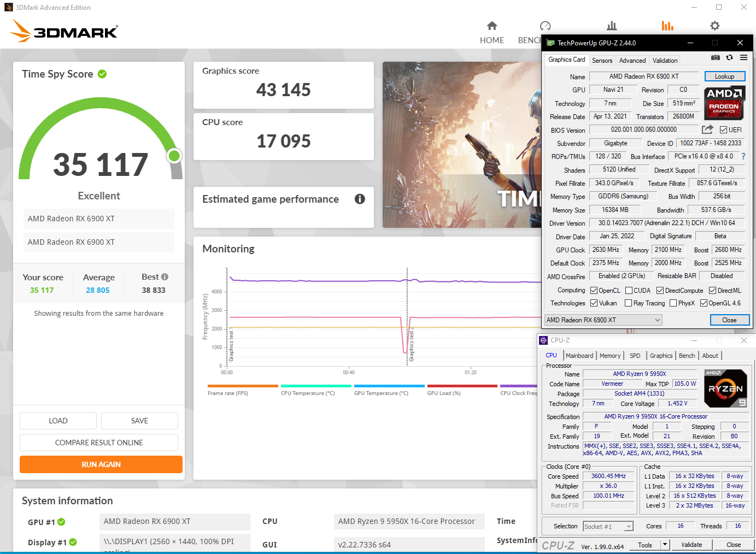Click the BIOS Version export arrow icon
The width and height of the screenshot is (756, 554).
coord(707,129)
